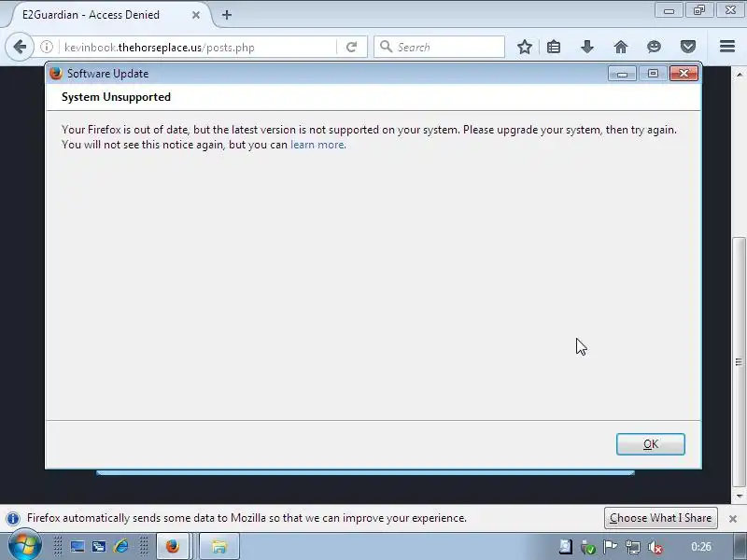Viewport: 747px width, 560px height.
Task: Click the info icon on notification bar
Action: tap(13, 518)
